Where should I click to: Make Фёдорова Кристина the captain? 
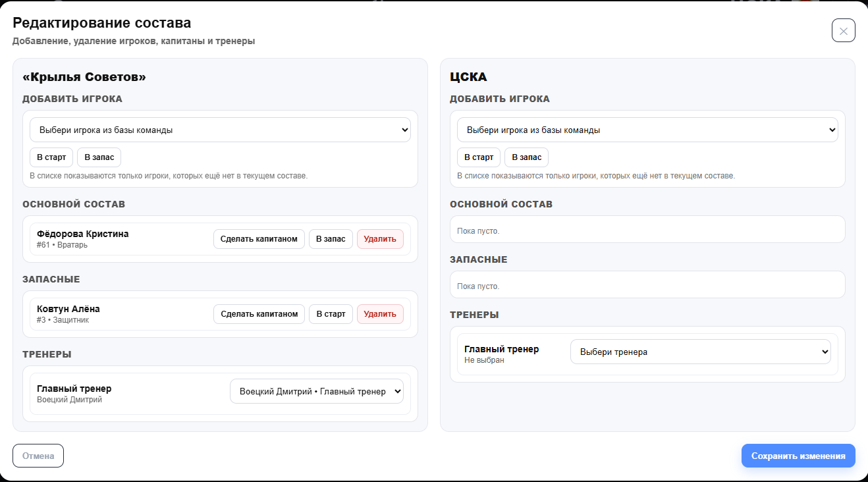click(259, 239)
